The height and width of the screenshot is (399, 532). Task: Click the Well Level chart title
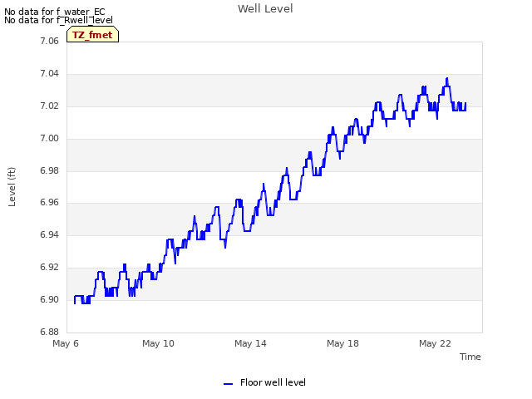click(x=265, y=9)
